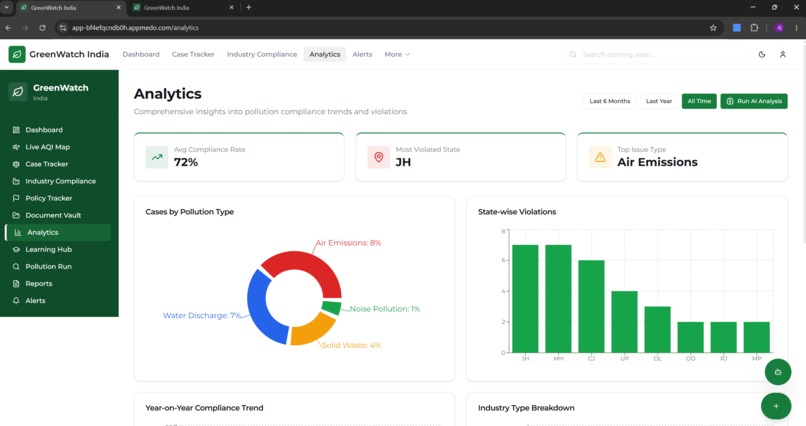
Task: Click the compliance rate trend arrow icon
Action: (157, 157)
